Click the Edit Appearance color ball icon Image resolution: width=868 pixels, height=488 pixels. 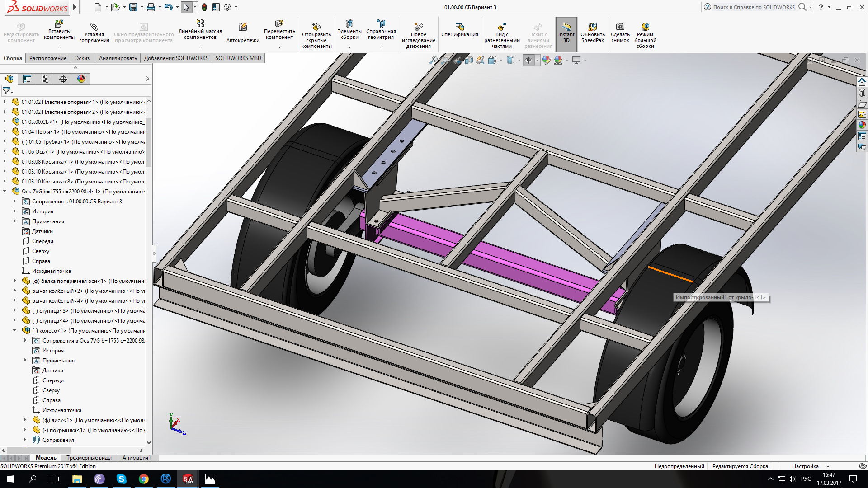547,60
